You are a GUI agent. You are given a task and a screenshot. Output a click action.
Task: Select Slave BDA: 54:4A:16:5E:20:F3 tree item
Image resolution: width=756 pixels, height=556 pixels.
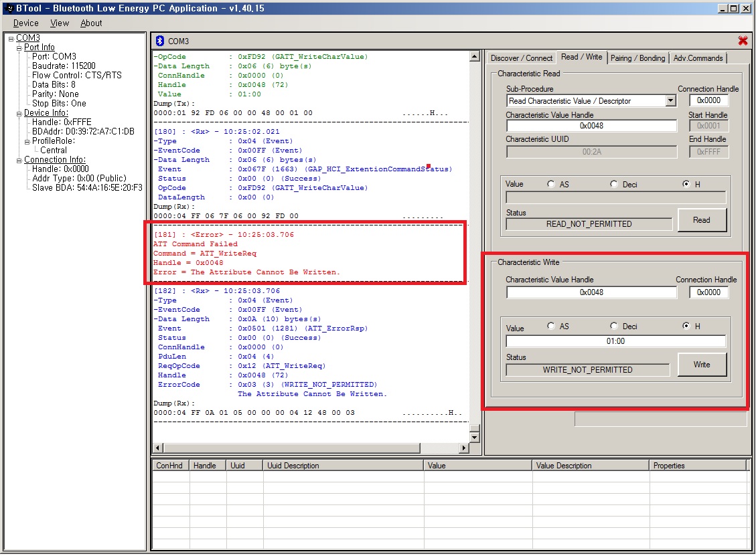(x=87, y=188)
